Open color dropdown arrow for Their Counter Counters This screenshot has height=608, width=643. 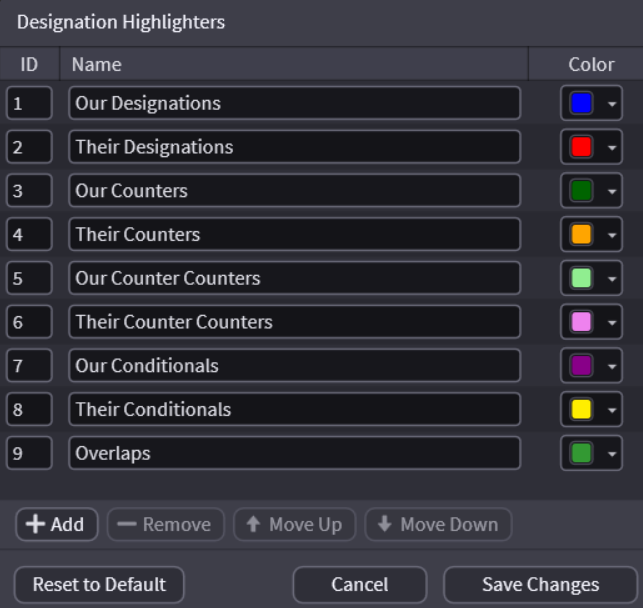pos(612,322)
